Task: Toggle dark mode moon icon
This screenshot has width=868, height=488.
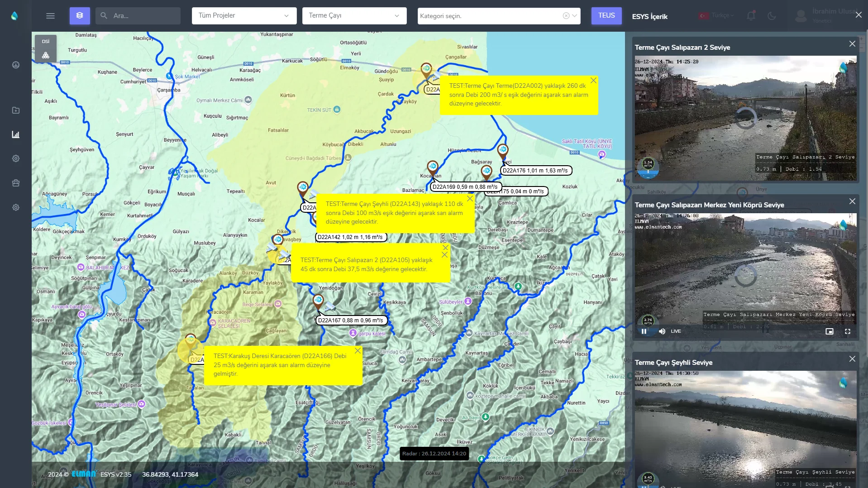Action: 772,16
